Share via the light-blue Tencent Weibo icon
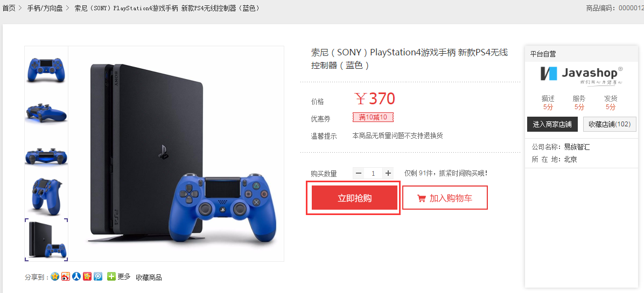Image resolution: width=644 pixels, height=293 pixels. [98, 277]
